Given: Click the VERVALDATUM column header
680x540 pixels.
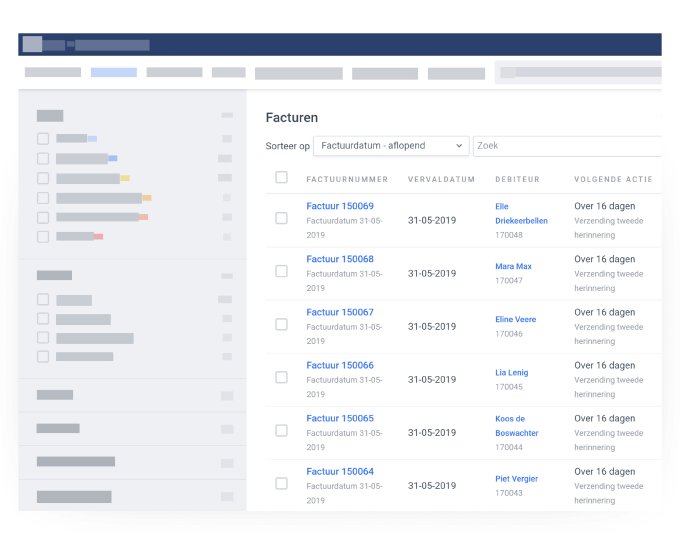Looking at the screenshot, I should (441, 179).
